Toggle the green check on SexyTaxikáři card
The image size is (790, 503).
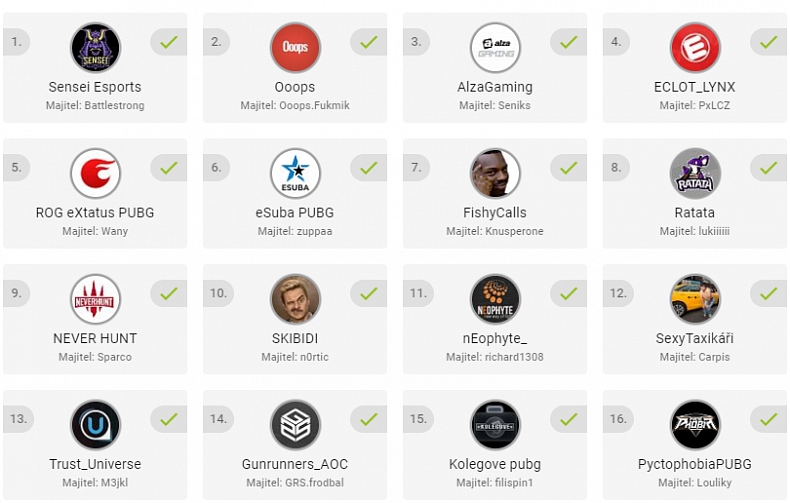768,294
